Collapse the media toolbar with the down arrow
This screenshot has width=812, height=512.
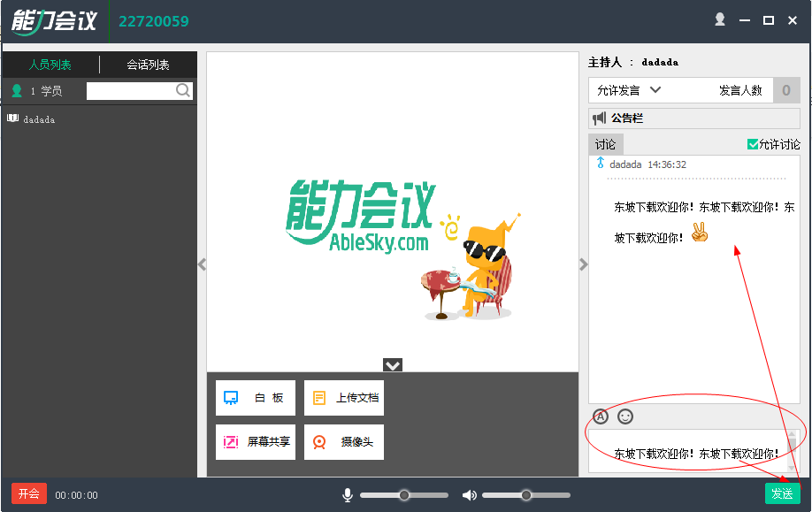(x=392, y=364)
